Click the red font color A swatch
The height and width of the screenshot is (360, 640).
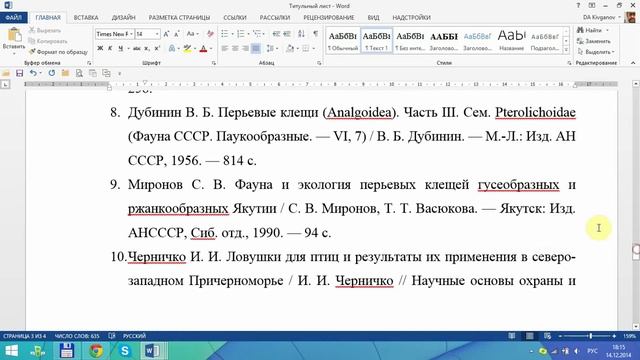coord(203,49)
